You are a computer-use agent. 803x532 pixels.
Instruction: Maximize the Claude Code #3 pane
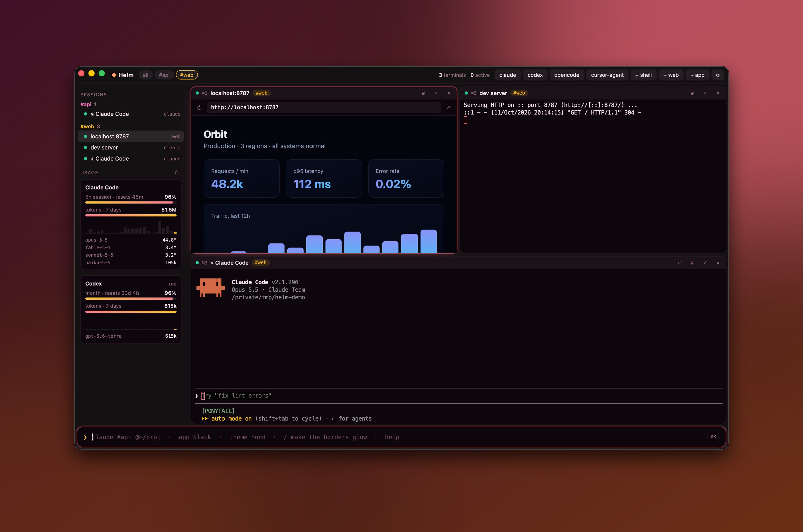[x=705, y=263]
